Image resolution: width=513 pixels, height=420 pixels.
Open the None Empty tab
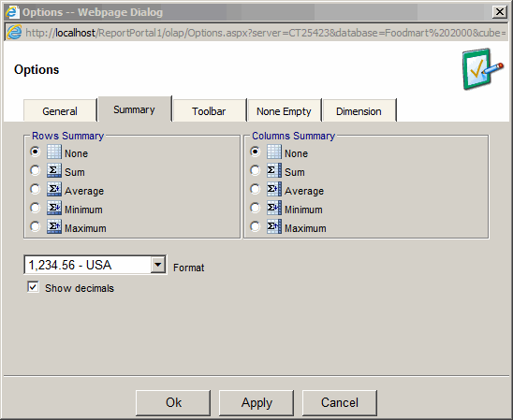284,110
